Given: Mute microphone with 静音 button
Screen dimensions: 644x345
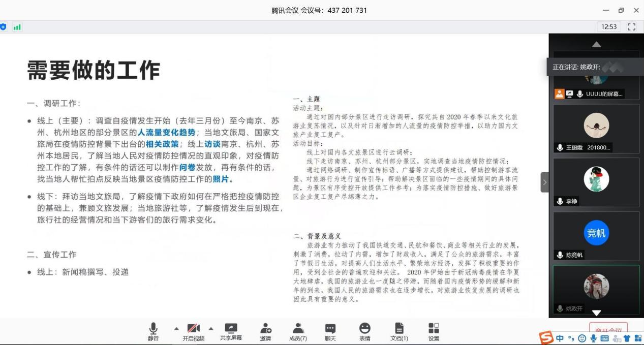Looking at the screenshot, I should tap(153, 331).
